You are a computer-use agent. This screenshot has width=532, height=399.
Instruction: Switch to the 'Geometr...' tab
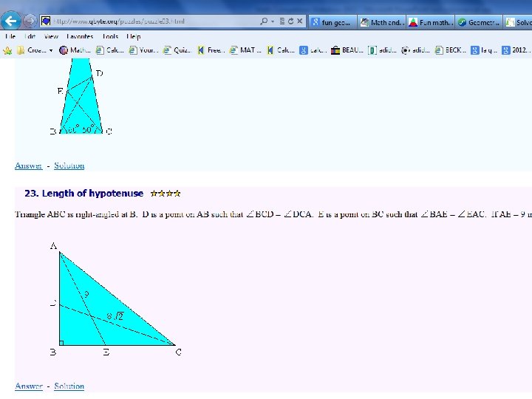point(479,22)
